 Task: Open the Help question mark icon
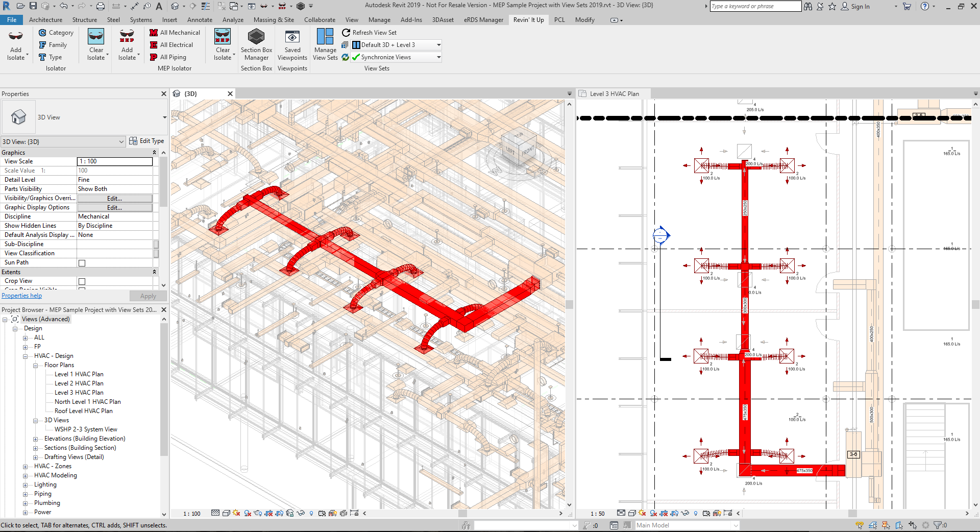coord(924,6)
